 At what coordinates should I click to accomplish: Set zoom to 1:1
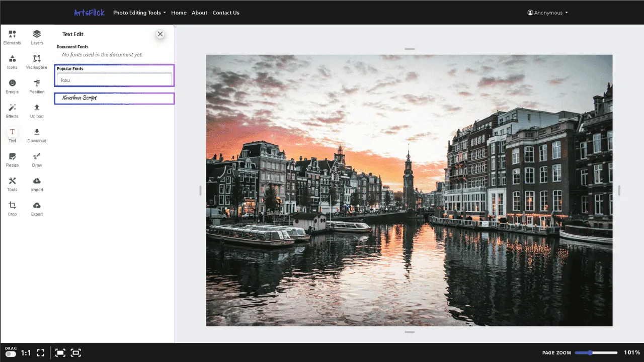[26, 353]
